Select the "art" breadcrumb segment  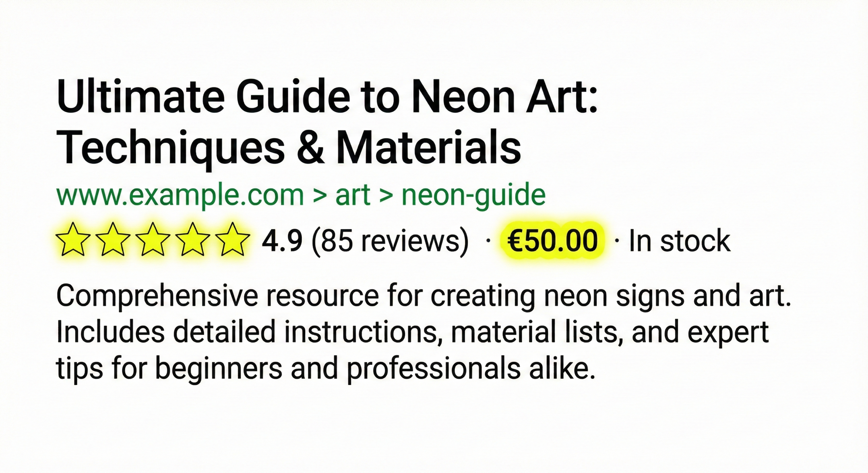[x=353, y=196]
